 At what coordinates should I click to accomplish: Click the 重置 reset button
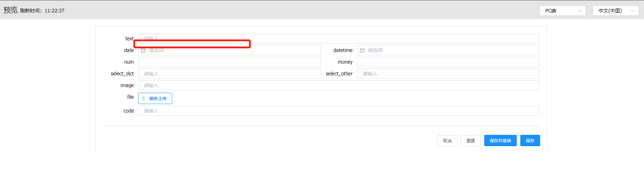(470, 141)
